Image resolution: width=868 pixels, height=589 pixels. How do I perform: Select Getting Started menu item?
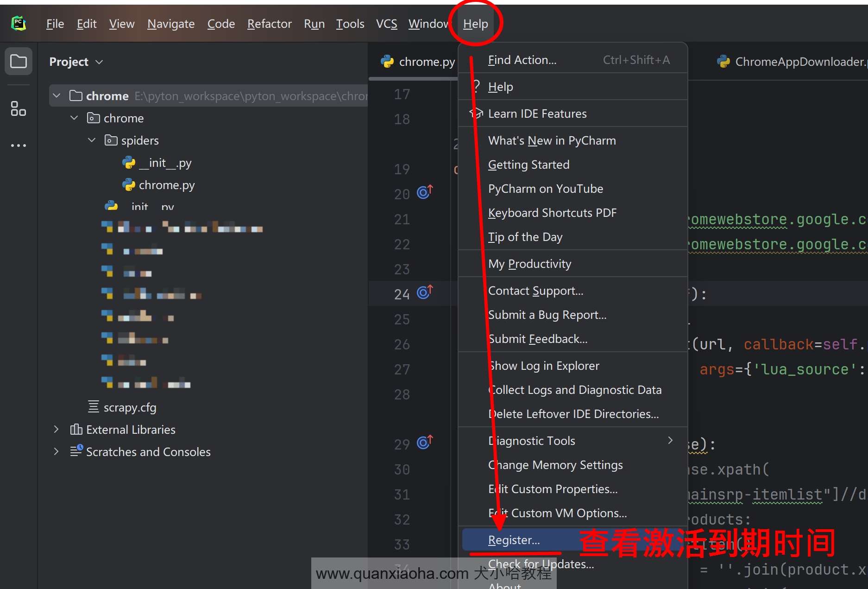point(573,165)
